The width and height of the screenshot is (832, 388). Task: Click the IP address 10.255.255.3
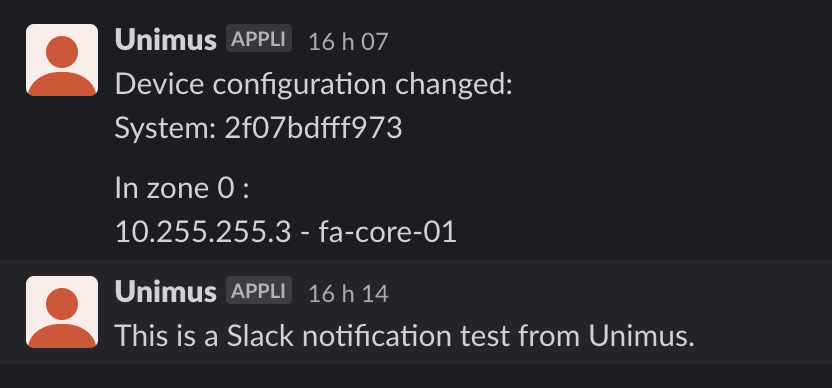pos(203,232)
